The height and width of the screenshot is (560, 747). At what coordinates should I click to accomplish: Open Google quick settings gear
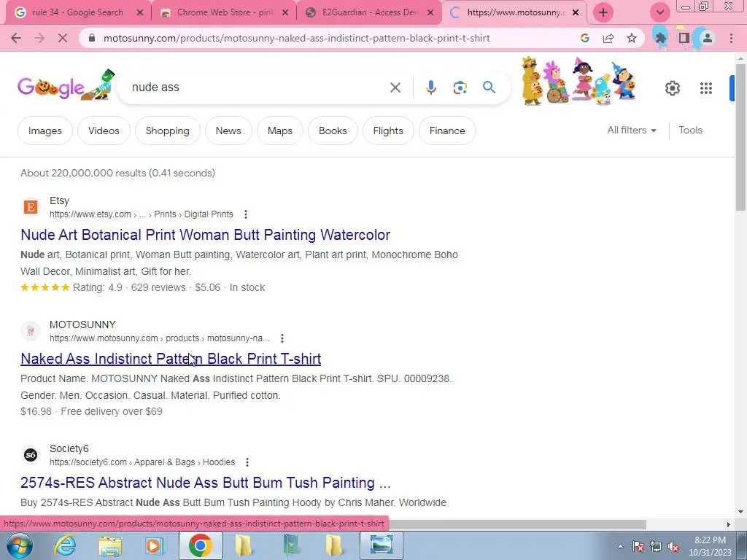(672, 88)
